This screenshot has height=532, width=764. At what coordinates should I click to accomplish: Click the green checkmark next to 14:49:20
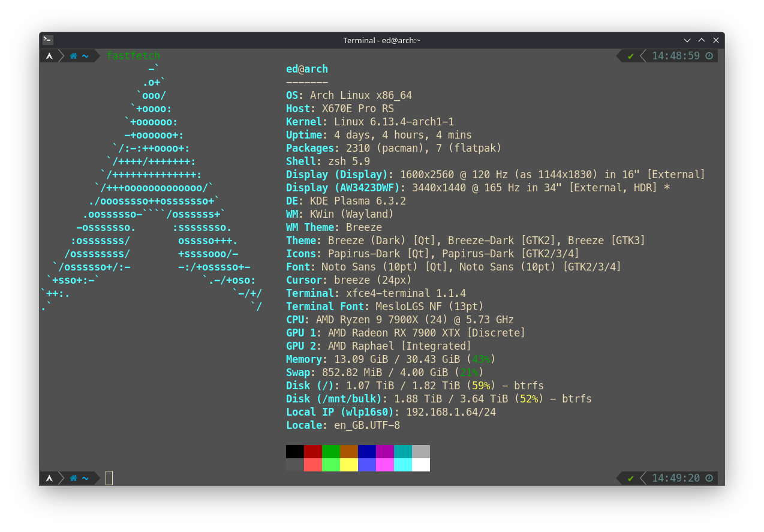tap(631, 479)
